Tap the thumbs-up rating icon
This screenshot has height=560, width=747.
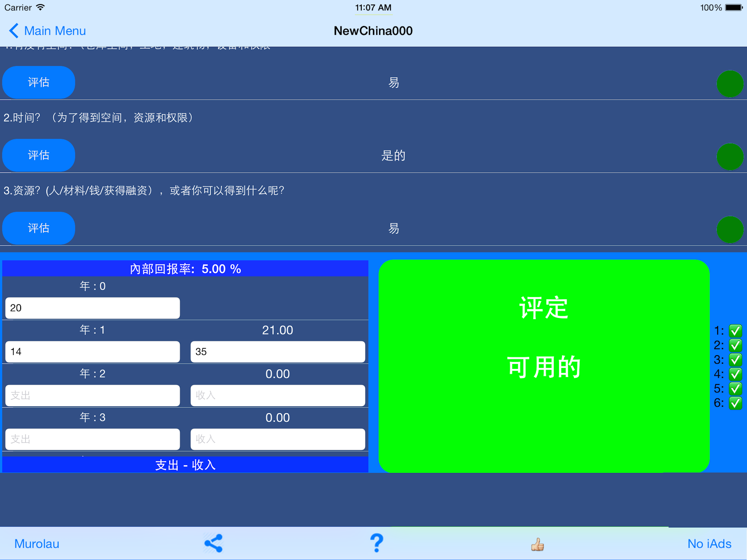537,544
